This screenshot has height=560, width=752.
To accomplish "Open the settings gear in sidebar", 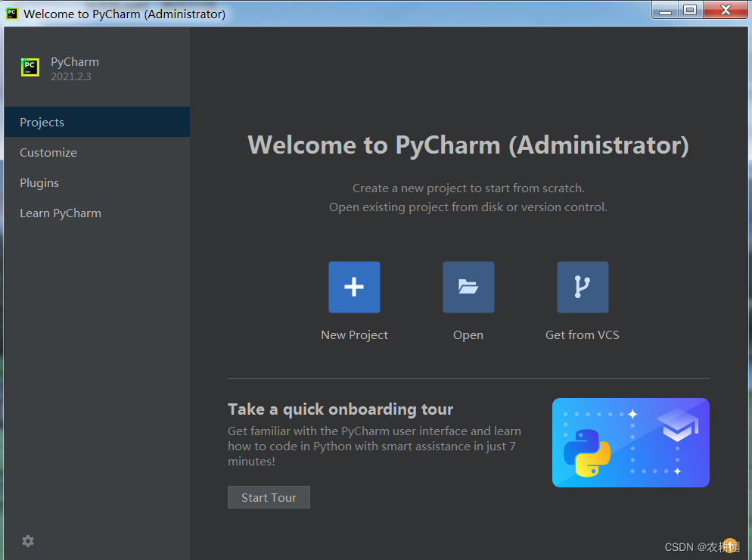I will [x=28, y=541].
